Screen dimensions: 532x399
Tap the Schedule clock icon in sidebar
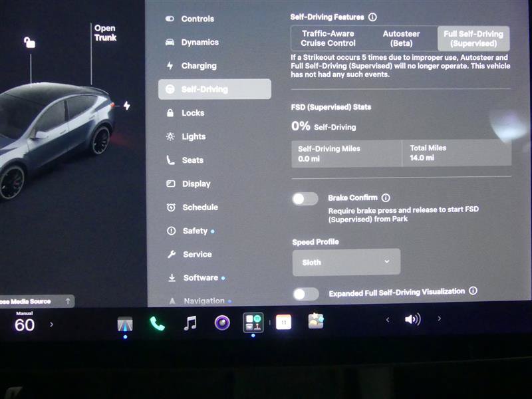[x=171, y=207]
